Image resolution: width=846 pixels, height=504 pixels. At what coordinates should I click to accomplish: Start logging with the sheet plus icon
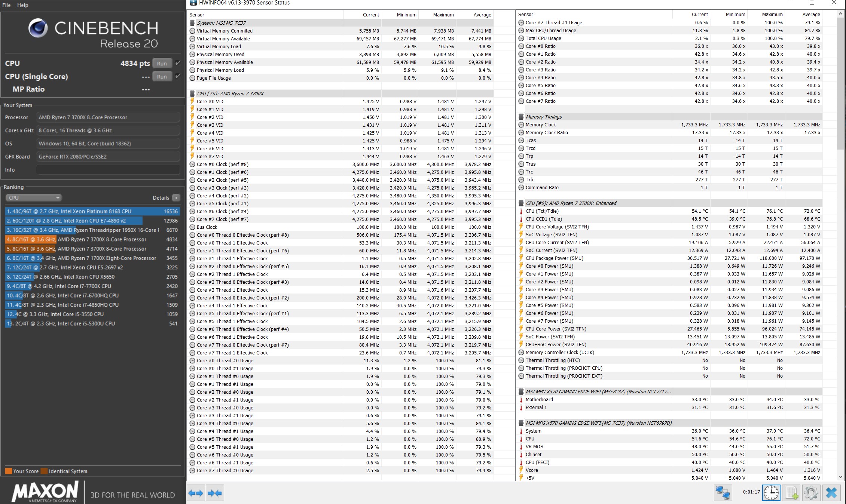[791, 493]
